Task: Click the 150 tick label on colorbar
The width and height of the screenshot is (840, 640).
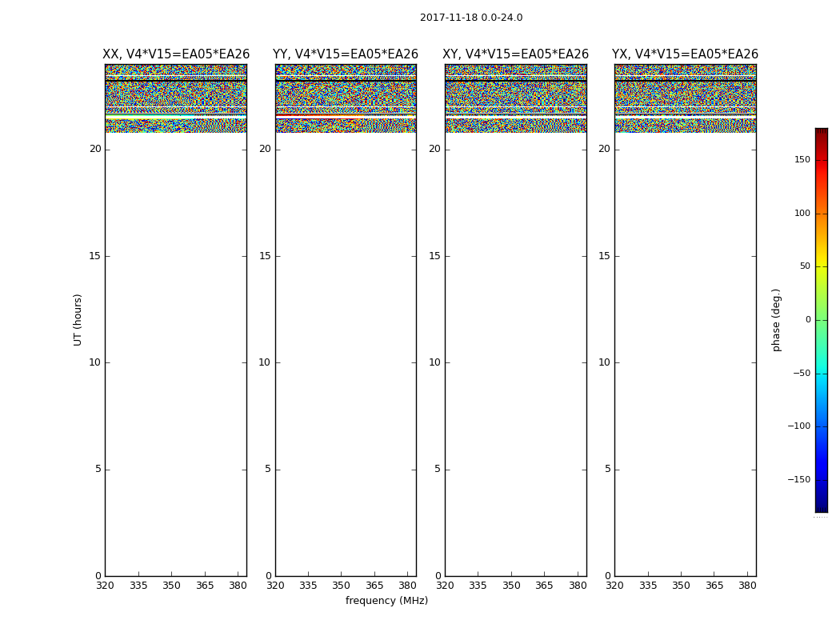Action: click(x=802, y=159)
